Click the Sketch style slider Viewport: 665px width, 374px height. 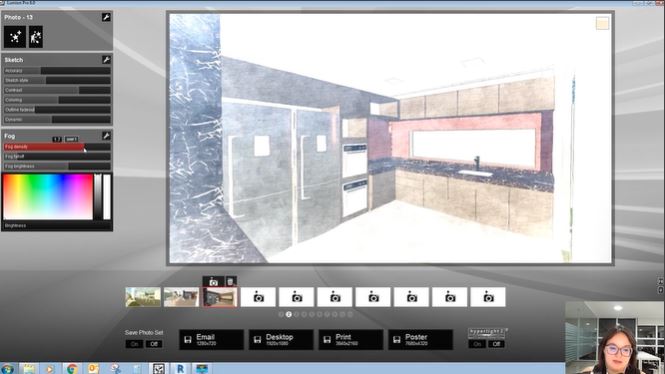57,80
